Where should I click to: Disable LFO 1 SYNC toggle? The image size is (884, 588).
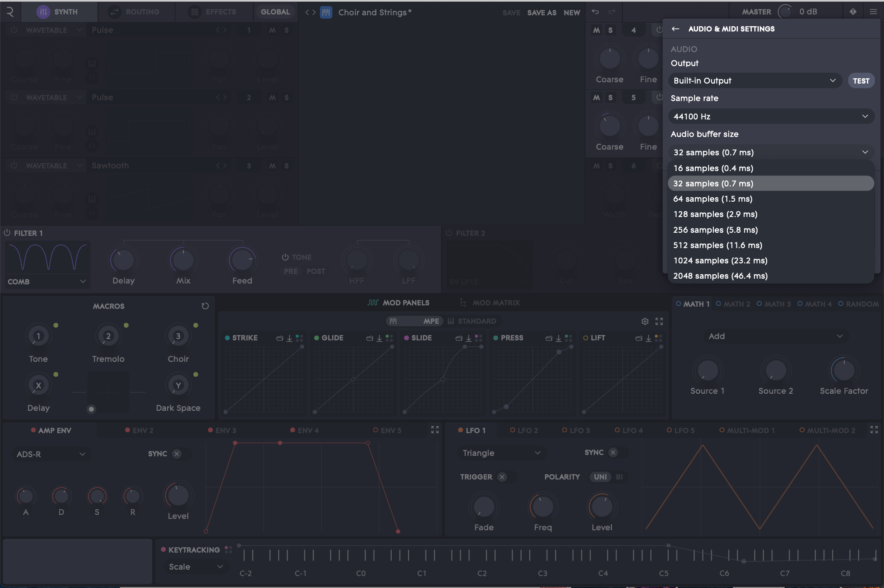613,452
